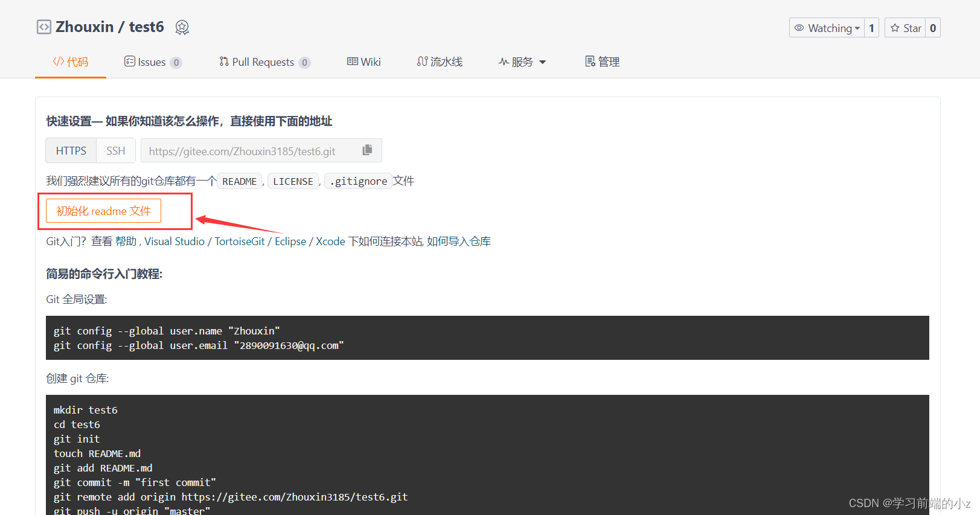
Task: Open the 流水线 tab
Action: [440, 62]
